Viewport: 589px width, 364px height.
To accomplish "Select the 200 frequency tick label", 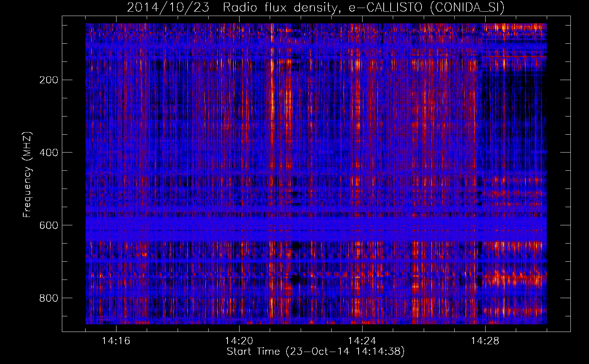I will (49, 80).
